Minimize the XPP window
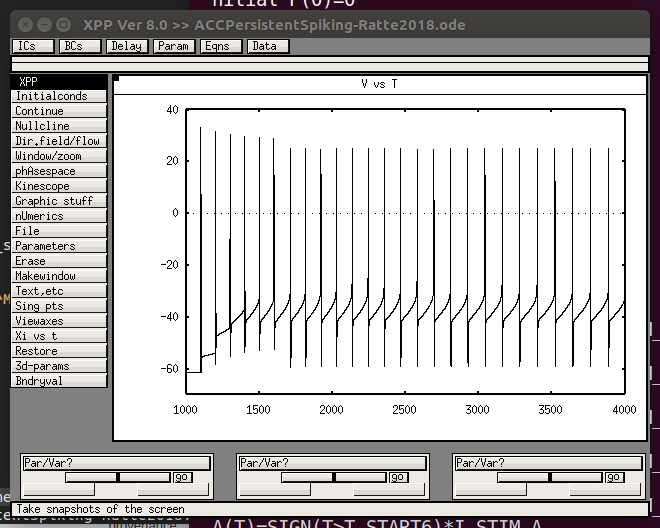The image size is (660, 528). [45, 25]
